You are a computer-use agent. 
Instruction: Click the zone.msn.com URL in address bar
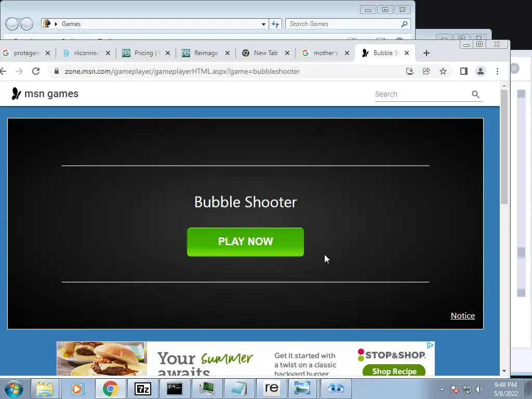[x=182, y=71]
